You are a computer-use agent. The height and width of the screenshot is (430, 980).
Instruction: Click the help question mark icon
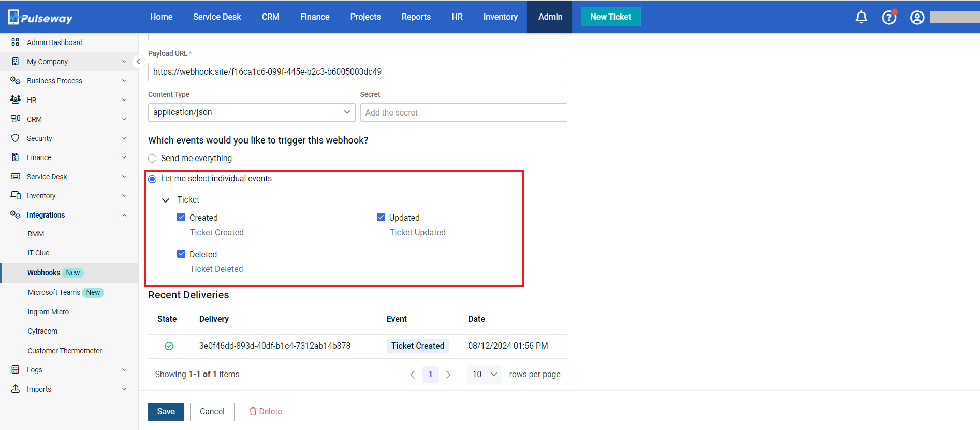pos(889,17)
